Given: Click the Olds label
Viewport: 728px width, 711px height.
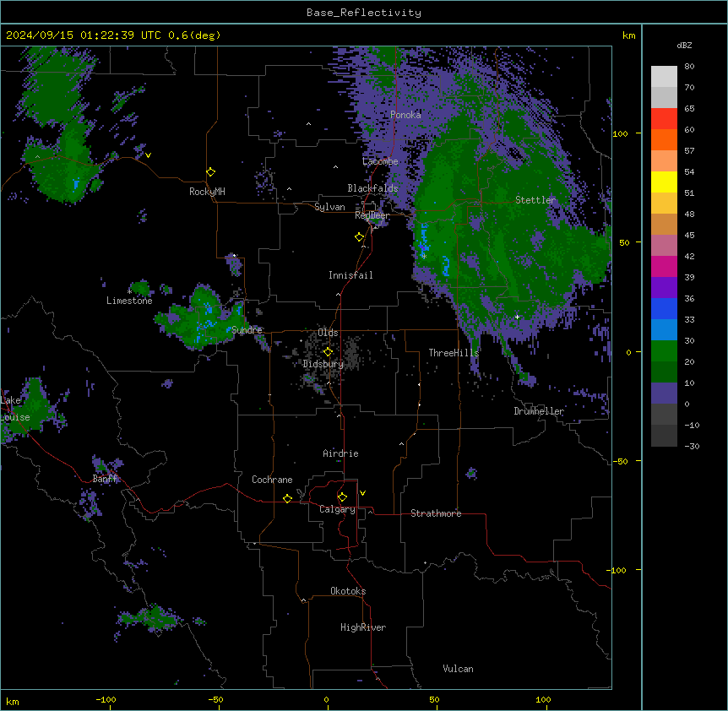Looking at the screenshot, I should (x=328, y=333).
